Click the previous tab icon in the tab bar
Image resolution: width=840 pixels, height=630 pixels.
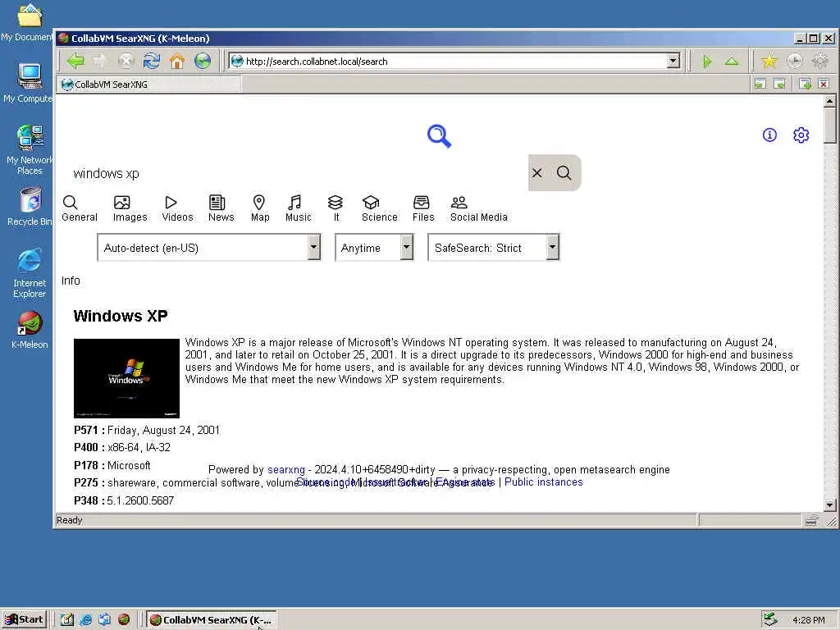(760, 84)
